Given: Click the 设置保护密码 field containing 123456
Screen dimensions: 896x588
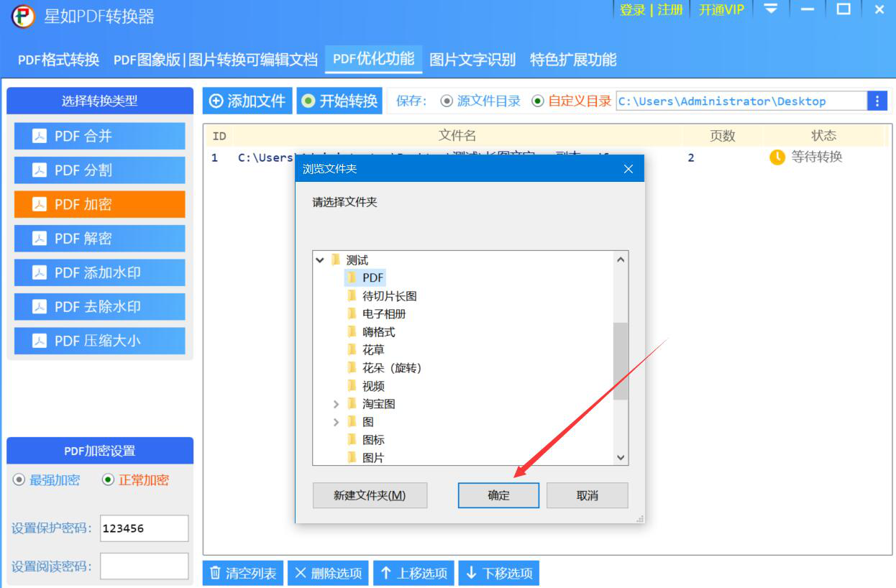Looking at the screenshot, I should 144,528.
